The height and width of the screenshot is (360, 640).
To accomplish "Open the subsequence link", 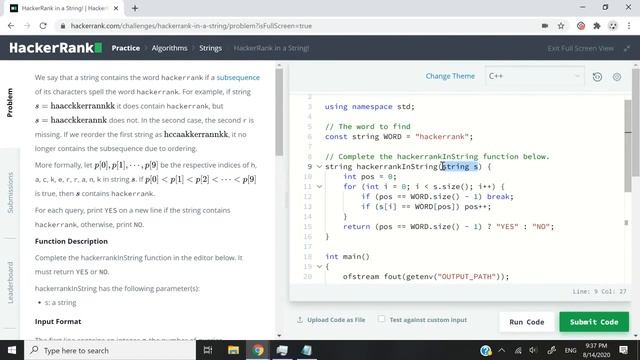I will coord(238,78).
